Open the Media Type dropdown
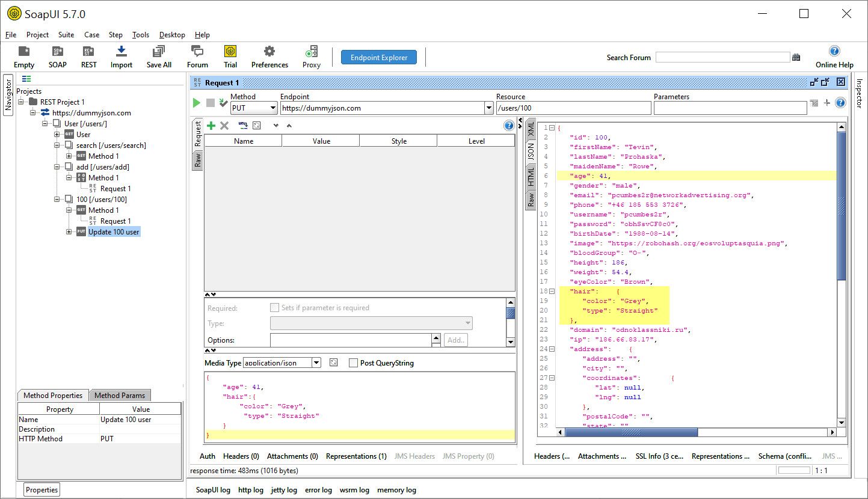 [x=316, y=363]
